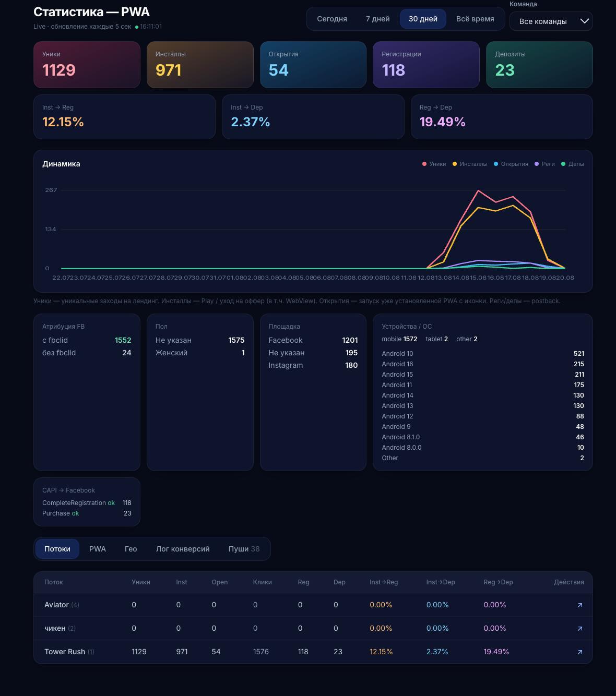Switch to the Лог конверсий tab
Image resolution: width=616 pixels, height=696 pixels.
click(183, 549)
